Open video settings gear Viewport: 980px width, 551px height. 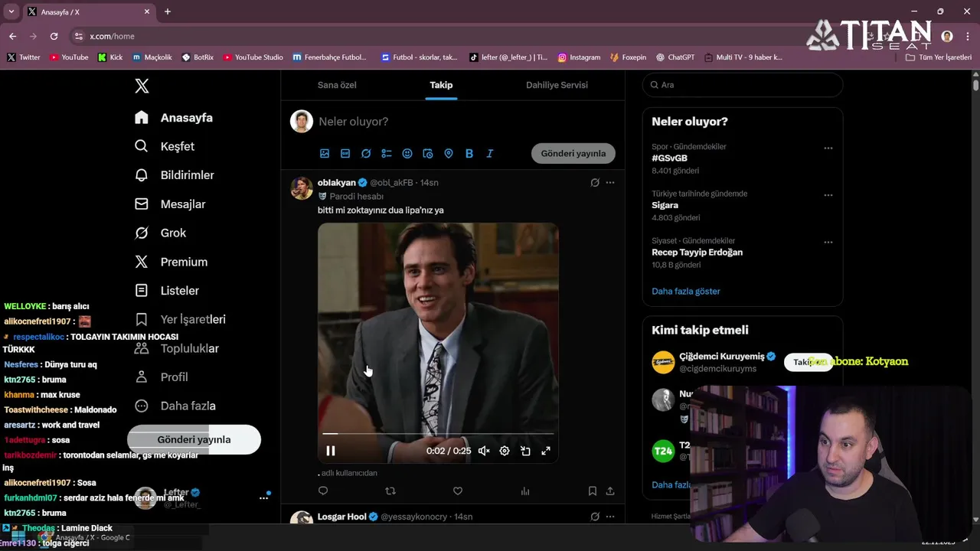coord(505,451)
